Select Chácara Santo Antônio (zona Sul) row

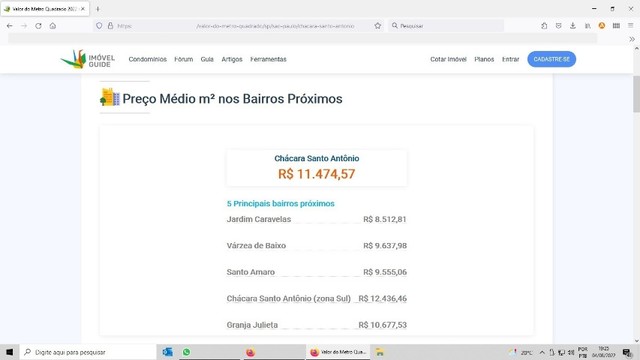click(x=317, y=298)
